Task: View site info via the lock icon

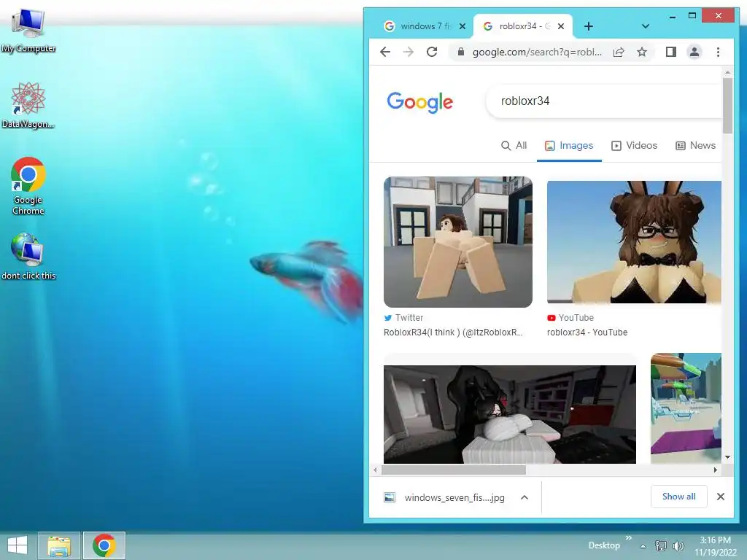Action: tap(461, 52)
